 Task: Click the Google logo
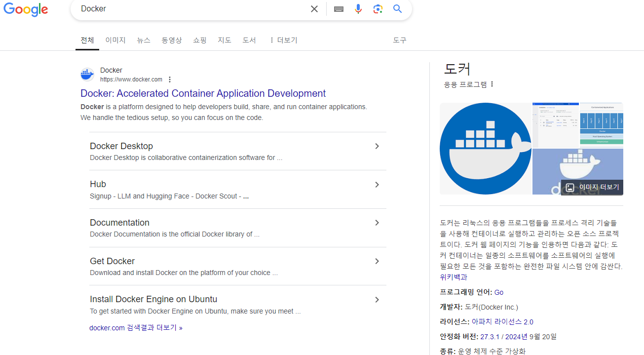(x=26, y=9)
